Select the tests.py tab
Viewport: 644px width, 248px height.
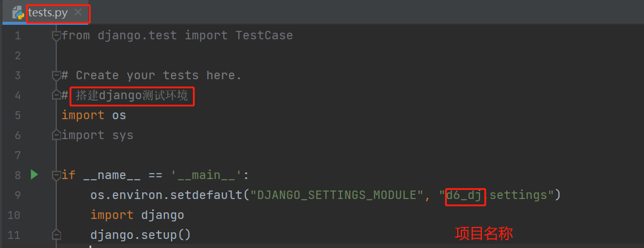pos(48,13)
